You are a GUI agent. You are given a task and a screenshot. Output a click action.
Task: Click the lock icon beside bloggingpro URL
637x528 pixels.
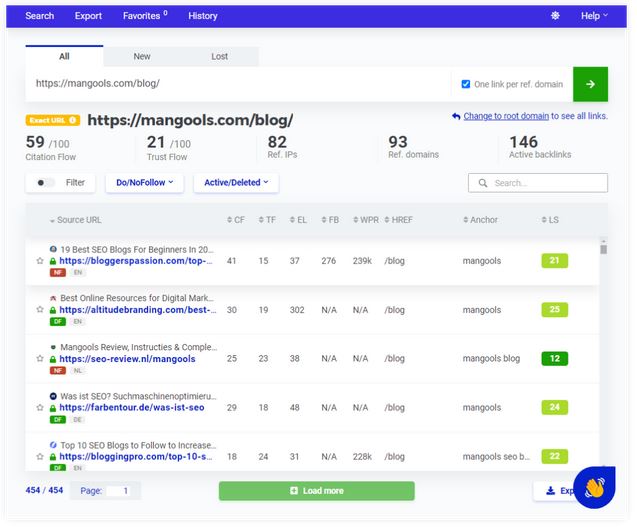tap(53, 457)
